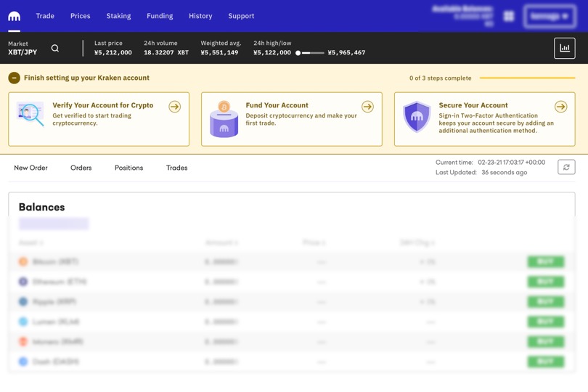588x392 pixels.
Task: Click the Current time value 02-23-21 17:03:17
Action: [x=512, y=163]
